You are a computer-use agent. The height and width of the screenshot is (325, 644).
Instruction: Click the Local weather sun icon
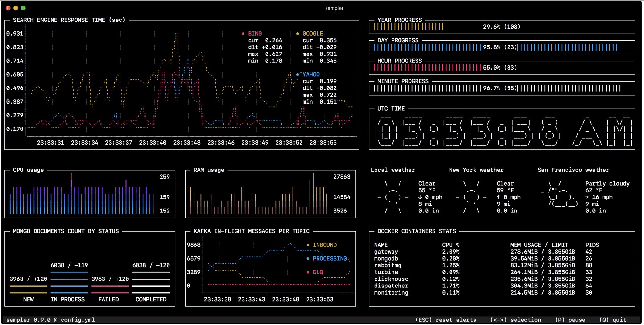point(393,197)
